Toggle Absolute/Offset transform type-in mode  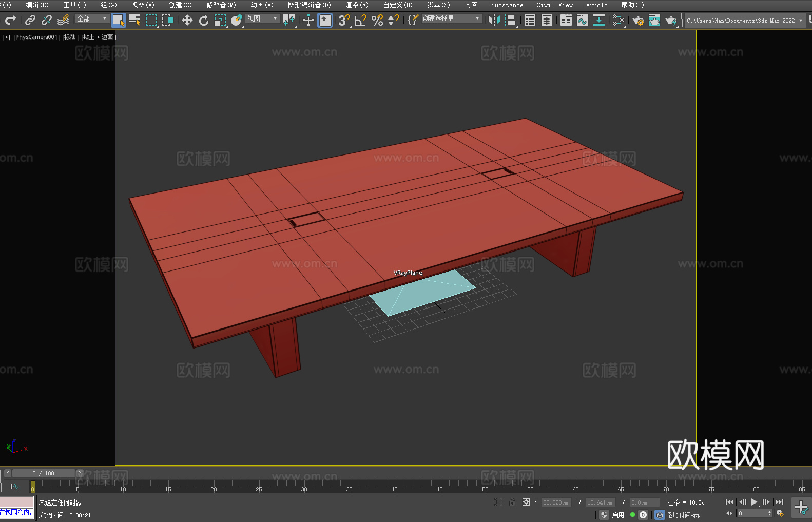click(x=526, y=502)
